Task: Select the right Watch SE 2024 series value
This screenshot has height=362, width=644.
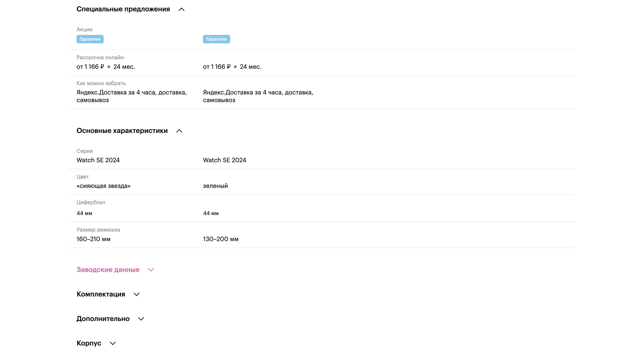Action: pos(225,160)
